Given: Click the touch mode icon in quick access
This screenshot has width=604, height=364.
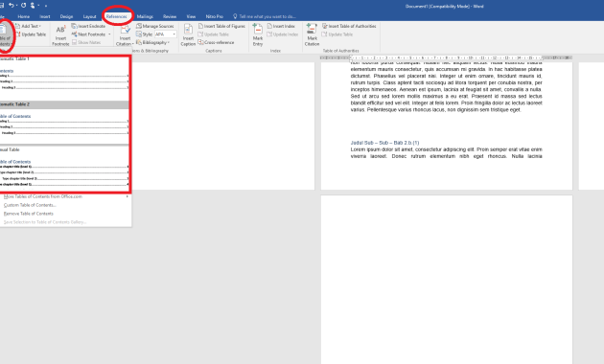Looking at the screenshot, I should tap(33, 6).
